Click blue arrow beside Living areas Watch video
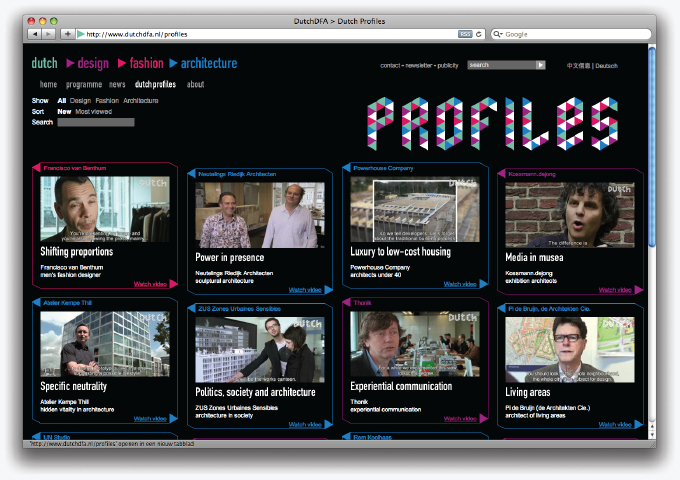680x480 pixels. pos(638,424)
